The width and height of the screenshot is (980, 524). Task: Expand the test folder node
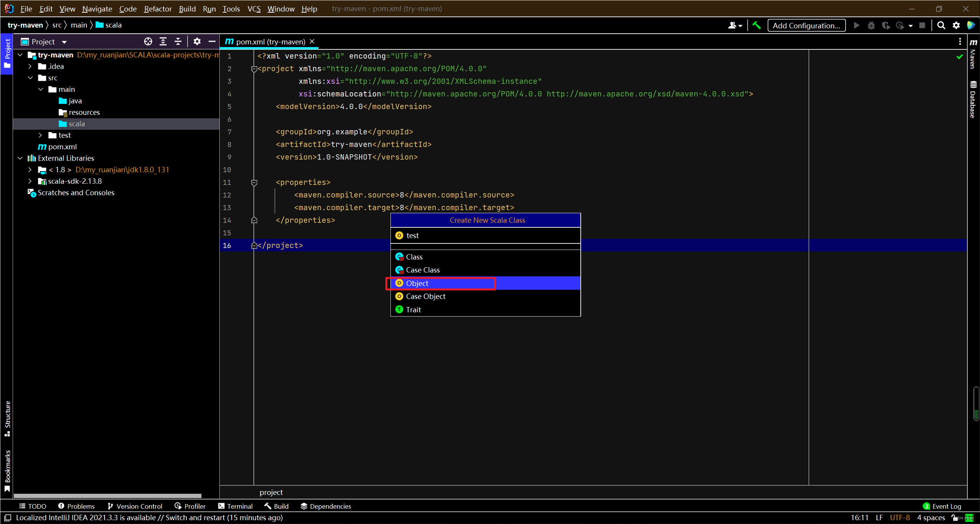pos(41,135)
